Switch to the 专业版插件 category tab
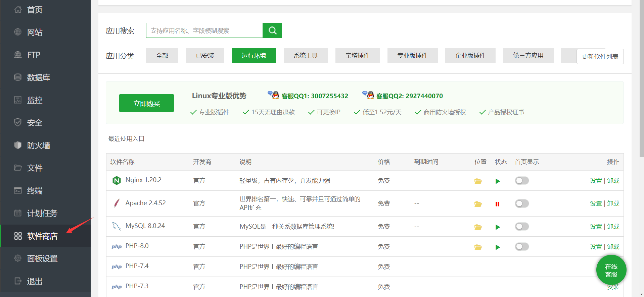Viewport: 644px width, 297px height. pyautogui.click(x=413, y=55)
